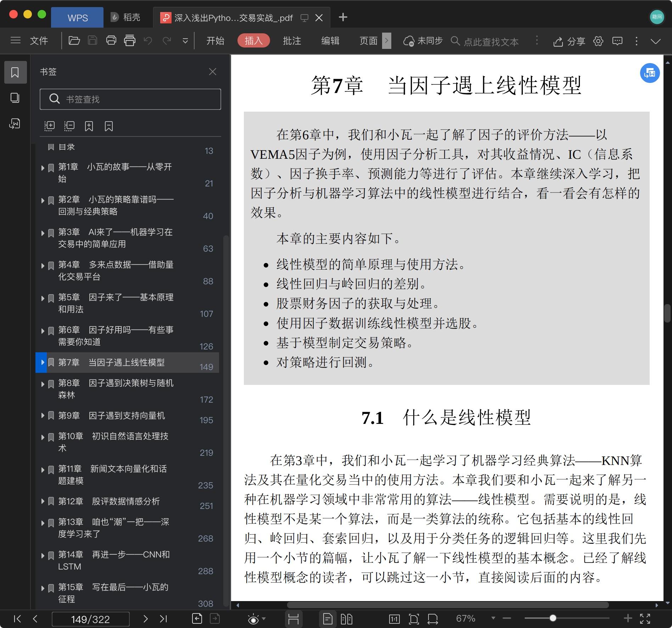Set actual size 1:1 zoom
Viewport: 672px width, 628px height.
coord(394,619)
